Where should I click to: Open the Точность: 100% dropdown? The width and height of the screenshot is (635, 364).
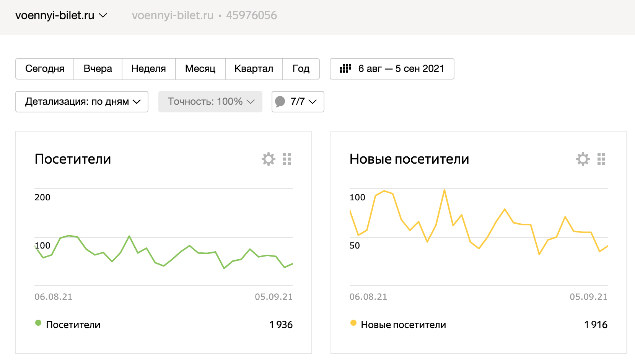(210, 102)
